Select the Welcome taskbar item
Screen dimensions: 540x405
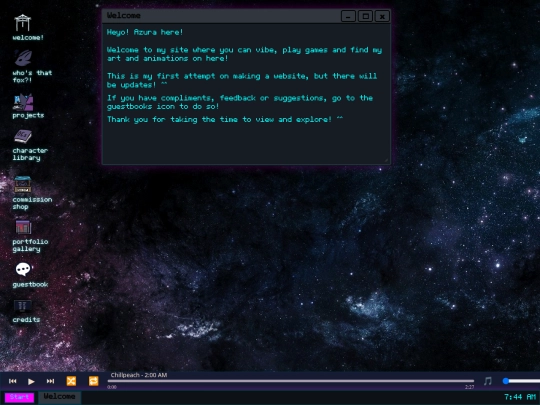pyautogui.click(x=59, y=397)
